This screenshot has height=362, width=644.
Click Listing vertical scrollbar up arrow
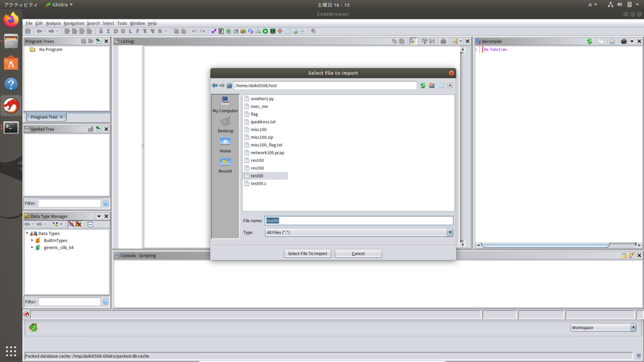(x=462, y=50)
